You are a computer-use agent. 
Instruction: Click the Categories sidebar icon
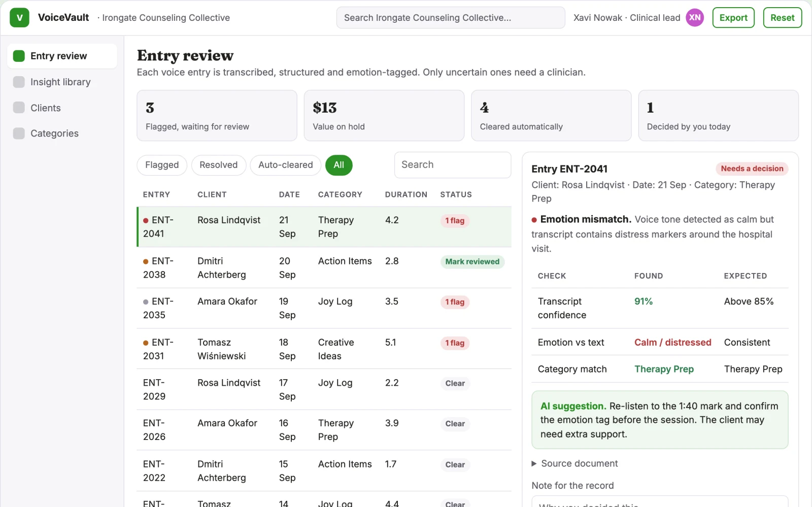pos(19,133)
